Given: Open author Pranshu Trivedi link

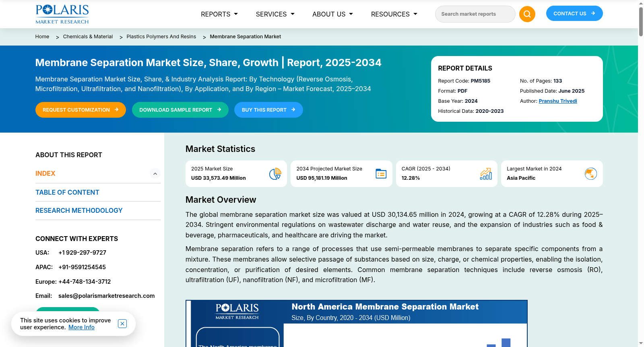Looking at the screenshot, I should 558,101.
